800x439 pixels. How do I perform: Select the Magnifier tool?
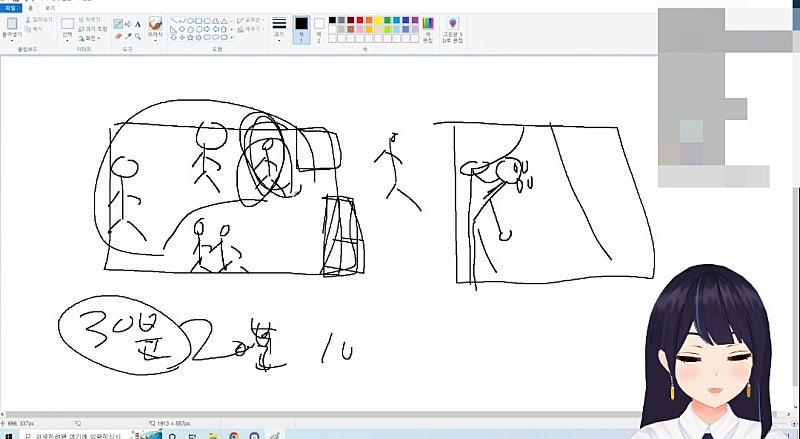(138, 36)
